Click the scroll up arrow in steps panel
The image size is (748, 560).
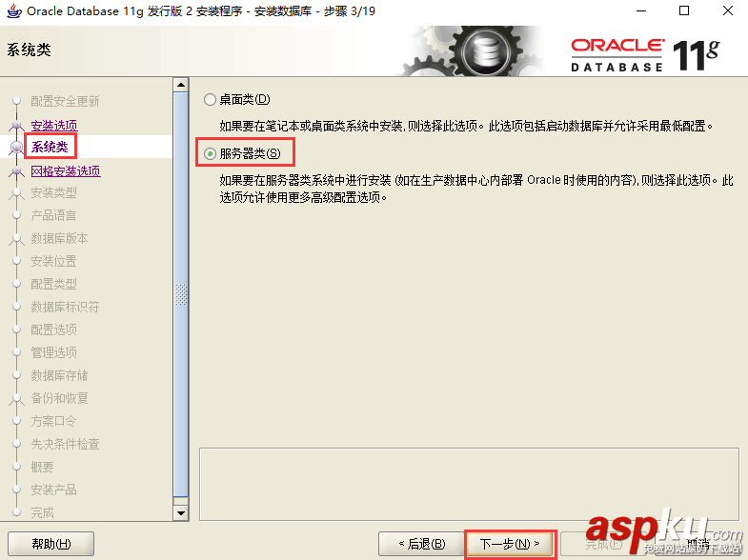click(181, 86)
